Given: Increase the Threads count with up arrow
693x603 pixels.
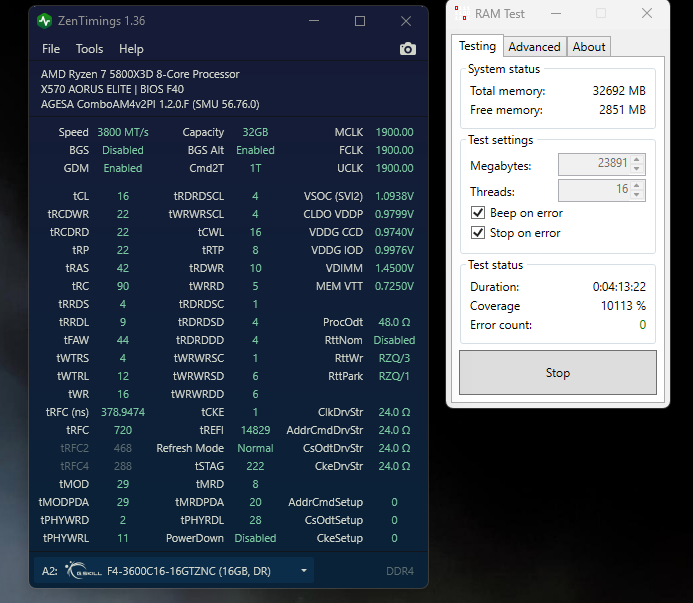Looking at the screenshot, I should pos(636,186).
